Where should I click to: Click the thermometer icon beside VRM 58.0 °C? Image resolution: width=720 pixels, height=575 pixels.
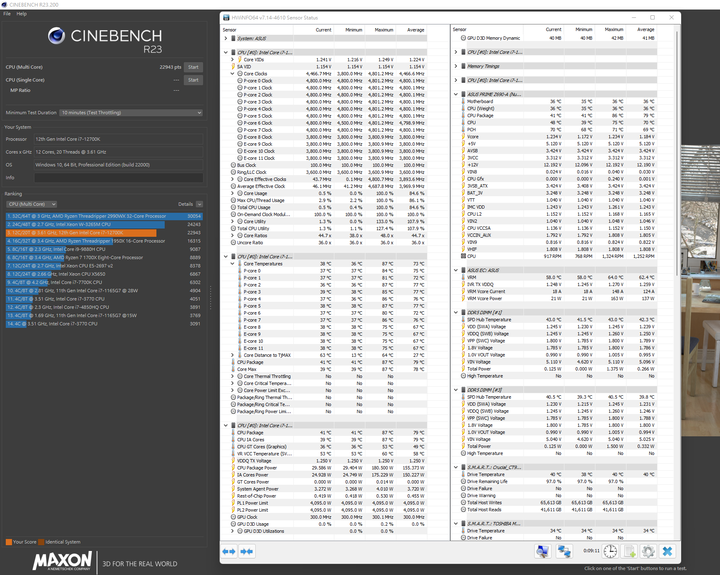coord(463,277)
